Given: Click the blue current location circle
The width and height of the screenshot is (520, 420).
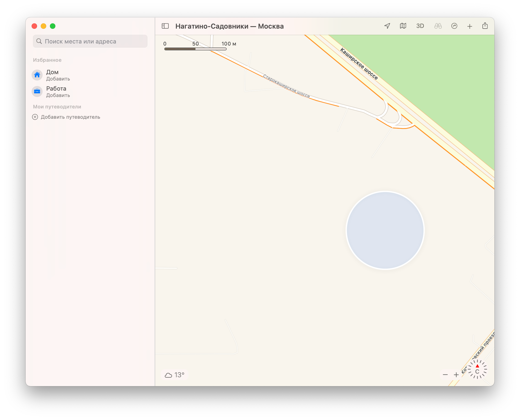Looking at the screenshot, I should pyautogui.click(x=385, y=230).
